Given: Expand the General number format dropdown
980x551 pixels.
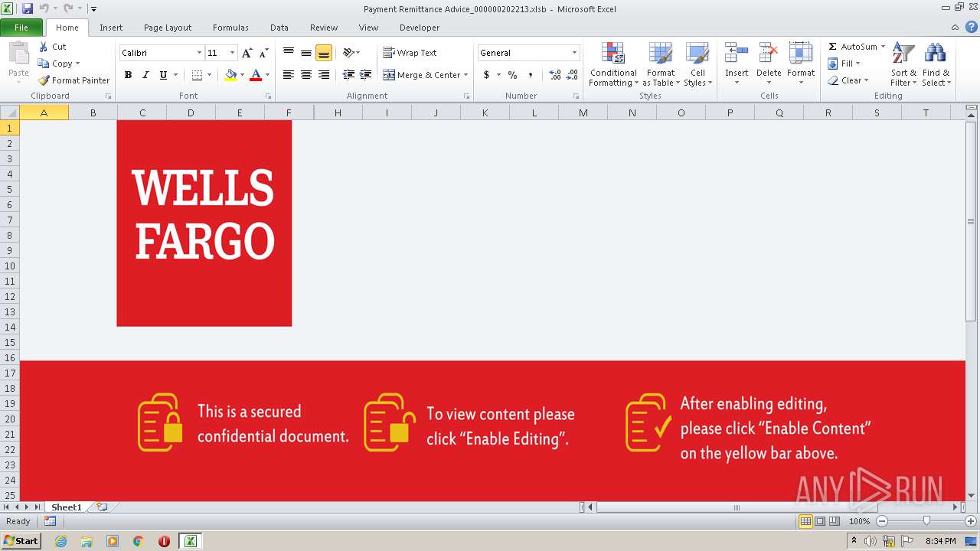Looking at the screenshot, I should [x=574, y=53].
